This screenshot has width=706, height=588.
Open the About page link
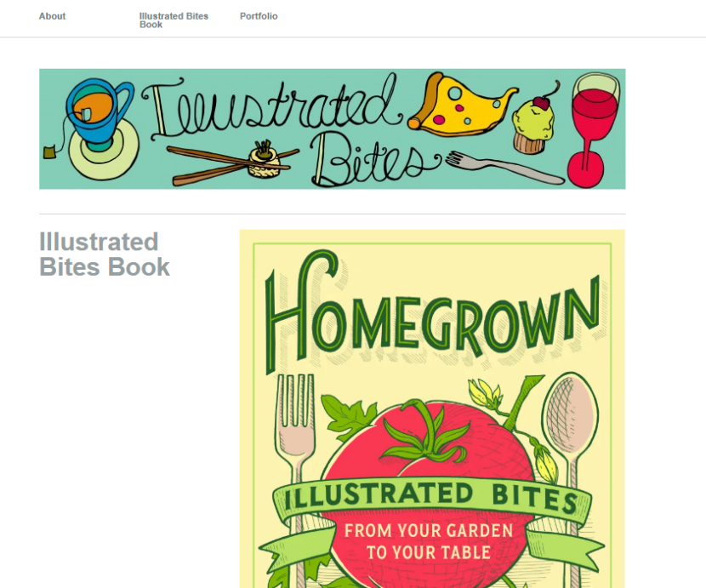tap(52, 16)
